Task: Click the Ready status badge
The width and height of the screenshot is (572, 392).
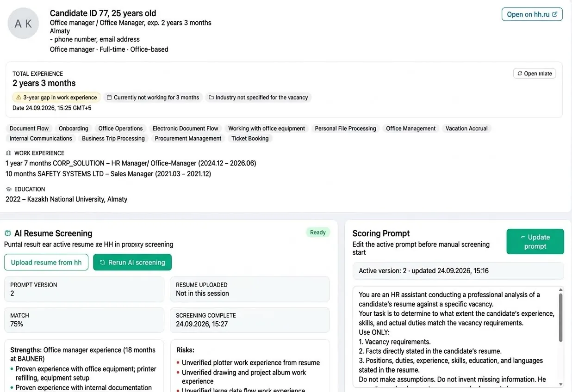Action: (318, 233)
